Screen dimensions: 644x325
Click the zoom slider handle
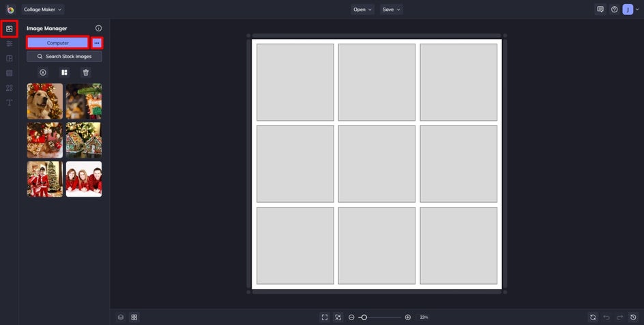point(364,317)
